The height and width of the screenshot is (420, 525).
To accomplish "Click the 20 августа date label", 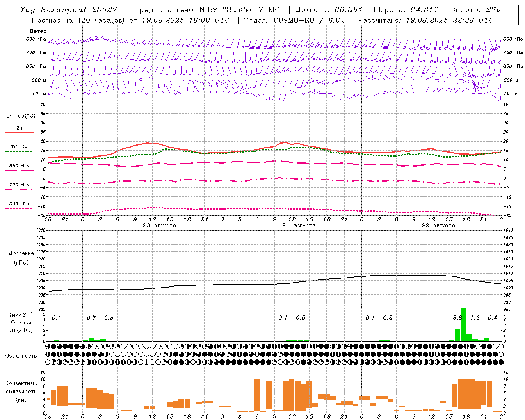I will pos(160,226).
